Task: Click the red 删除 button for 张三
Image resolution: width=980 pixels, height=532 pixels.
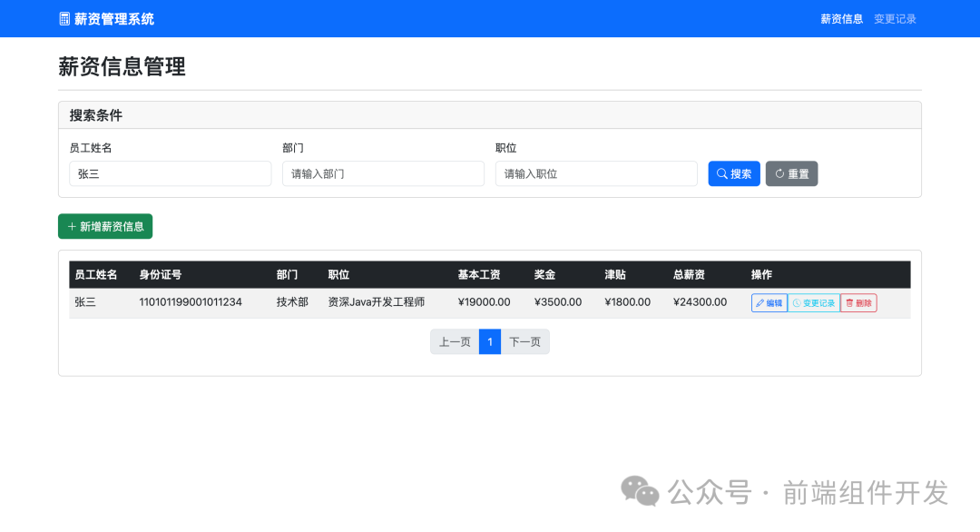Action: coord(858,302)
